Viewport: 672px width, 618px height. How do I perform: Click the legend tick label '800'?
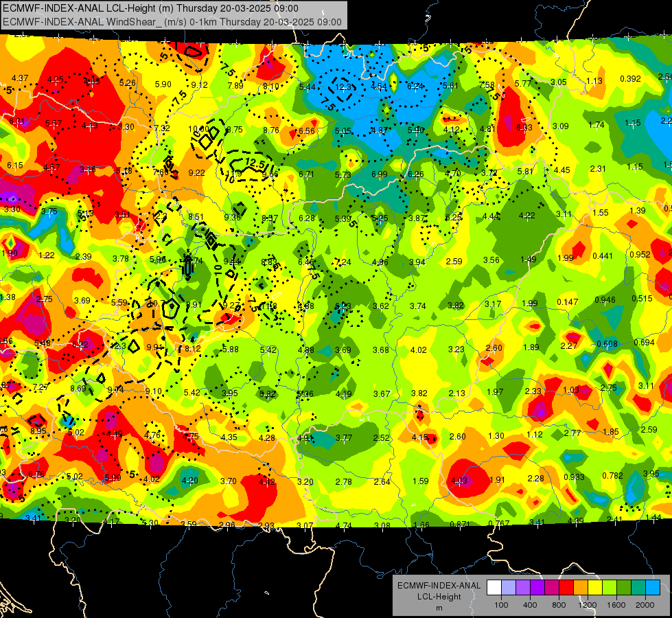pyautogui.click(x=559, y=605)
